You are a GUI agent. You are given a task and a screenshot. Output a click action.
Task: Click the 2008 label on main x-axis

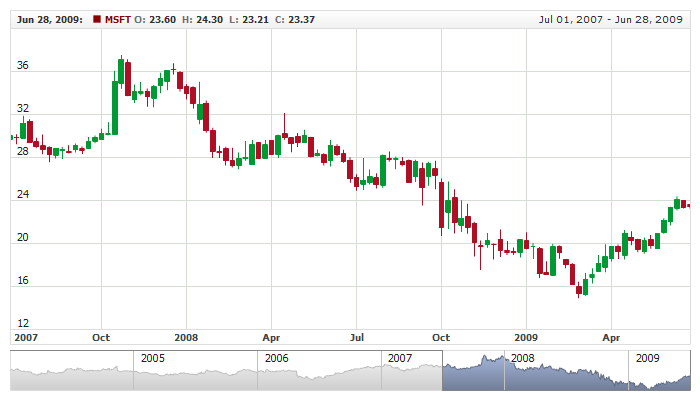(x=186, y=338)
